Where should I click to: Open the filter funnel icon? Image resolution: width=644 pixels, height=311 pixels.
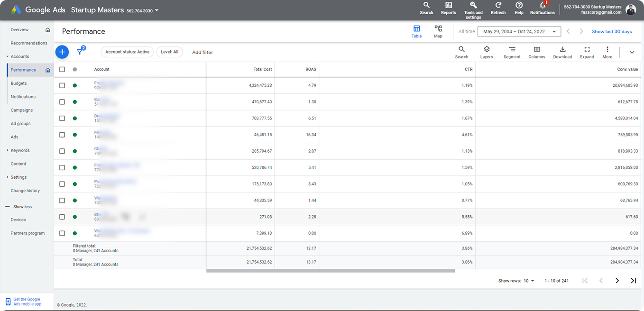click(80, 52)
